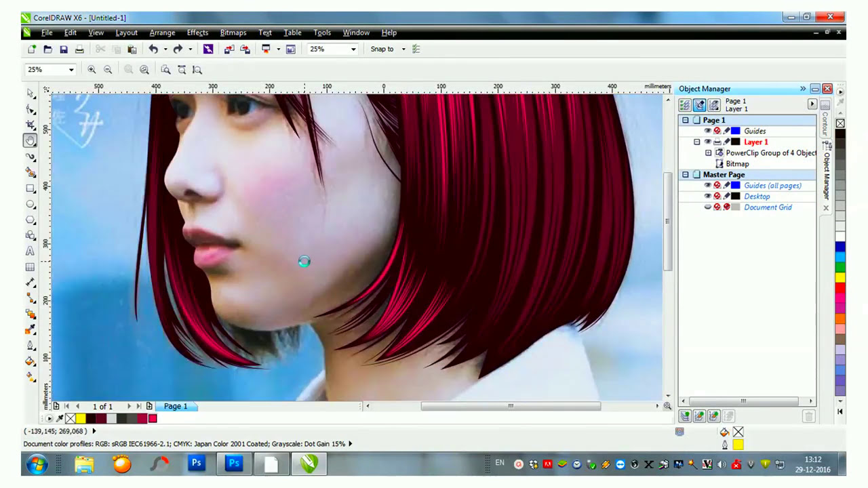The image size is (868, 488).
Task: Zoom in with magnifier plus
Action: 92,69
